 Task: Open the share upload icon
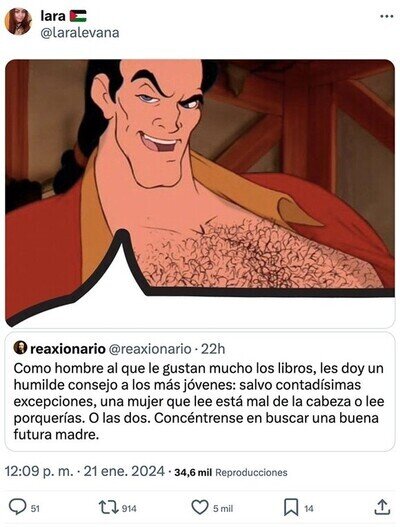click(382, 507)
